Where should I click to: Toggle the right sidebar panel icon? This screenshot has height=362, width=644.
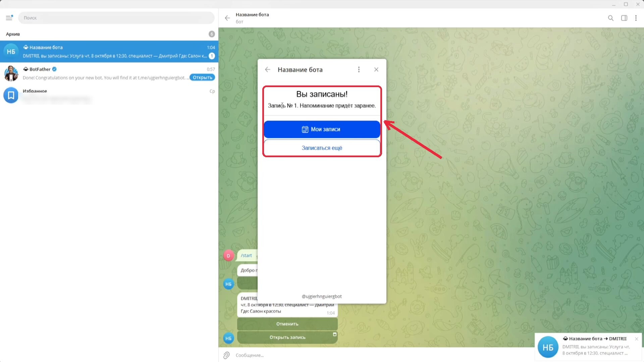624,18
